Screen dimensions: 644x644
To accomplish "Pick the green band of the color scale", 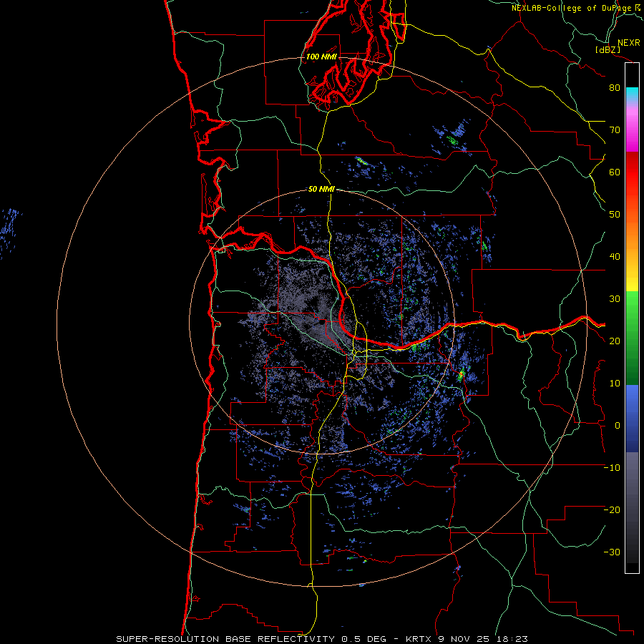I will [x=632, y=338].
